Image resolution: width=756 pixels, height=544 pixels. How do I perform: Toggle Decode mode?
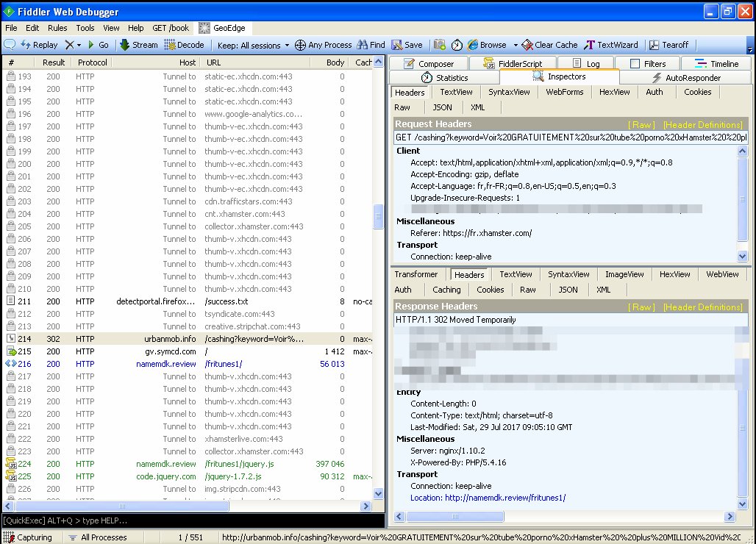click(x=184, y=45)
